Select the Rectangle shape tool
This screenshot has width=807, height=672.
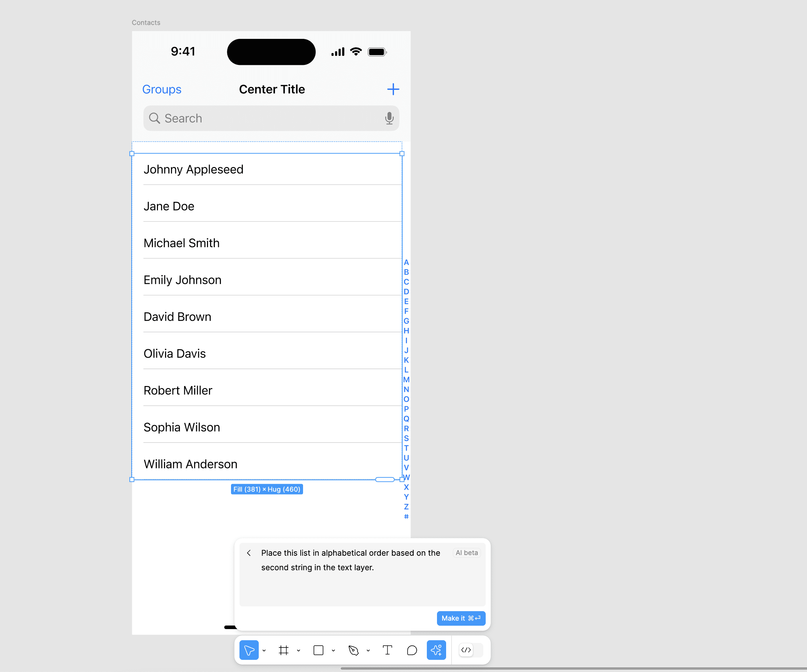[318, 650]
